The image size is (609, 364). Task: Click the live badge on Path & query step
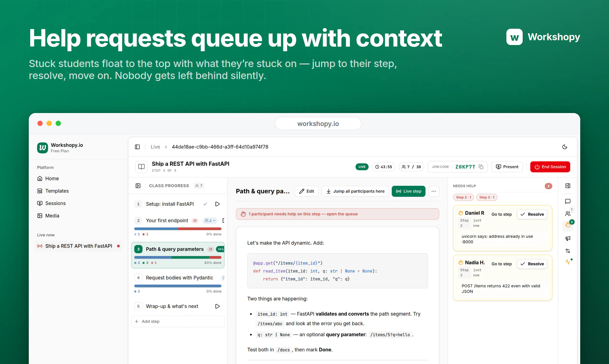(x=220, y=249)
